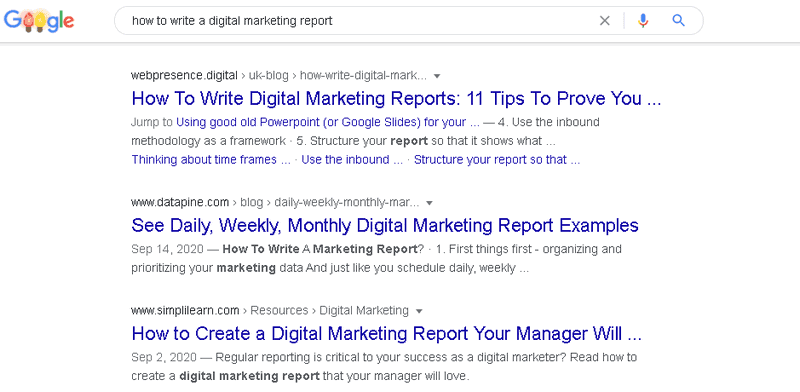Open 'See Daily, Weekly, Monthly' report examples
Image resolution: width=800 pixels, height=392 pixels.
pos(385,226)
